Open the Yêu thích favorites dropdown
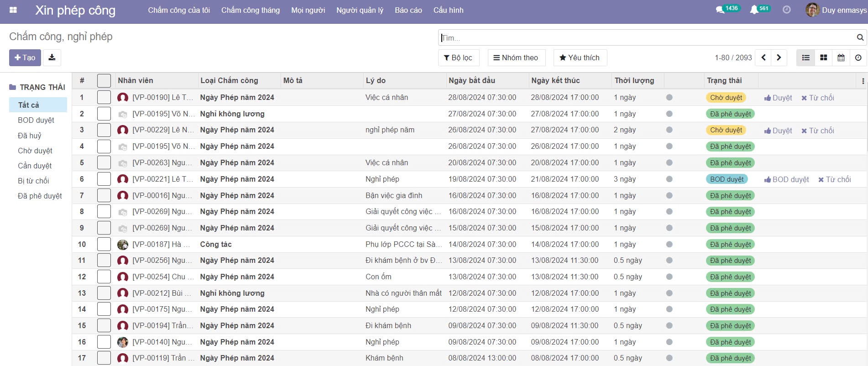The height and width of the screenshot is (366, 868). click(x=580, y=58)
